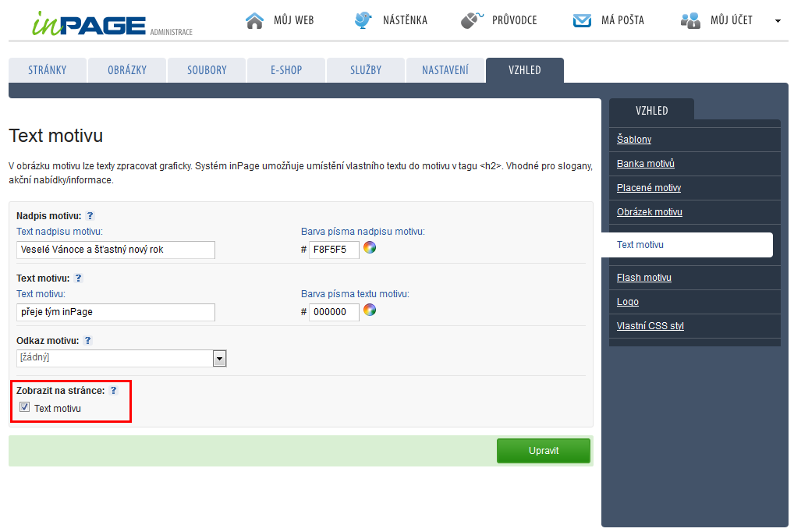The height and width of the screenshot is (532, 794).
Task: Open the E-shop tab
Action: tap(286, 70)
